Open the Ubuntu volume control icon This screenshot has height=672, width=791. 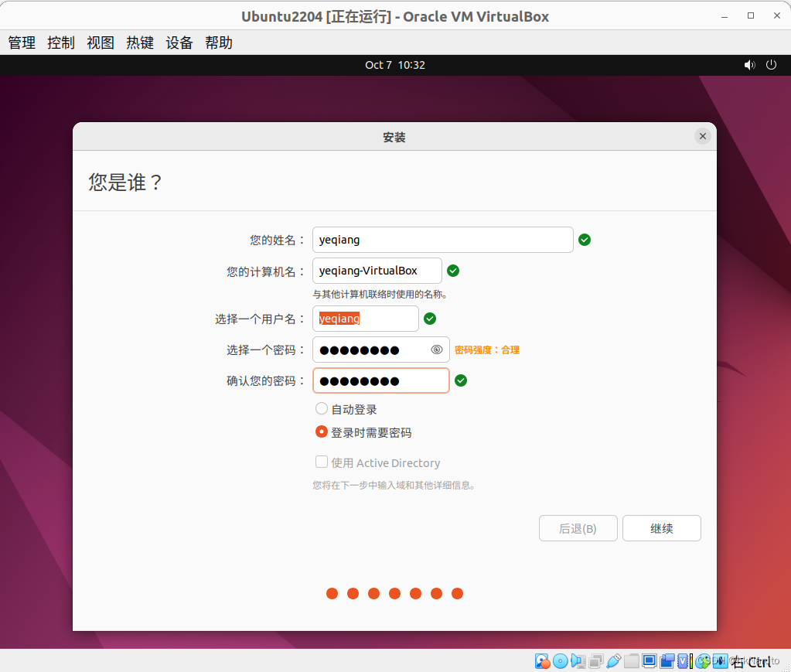pos(750,65)
